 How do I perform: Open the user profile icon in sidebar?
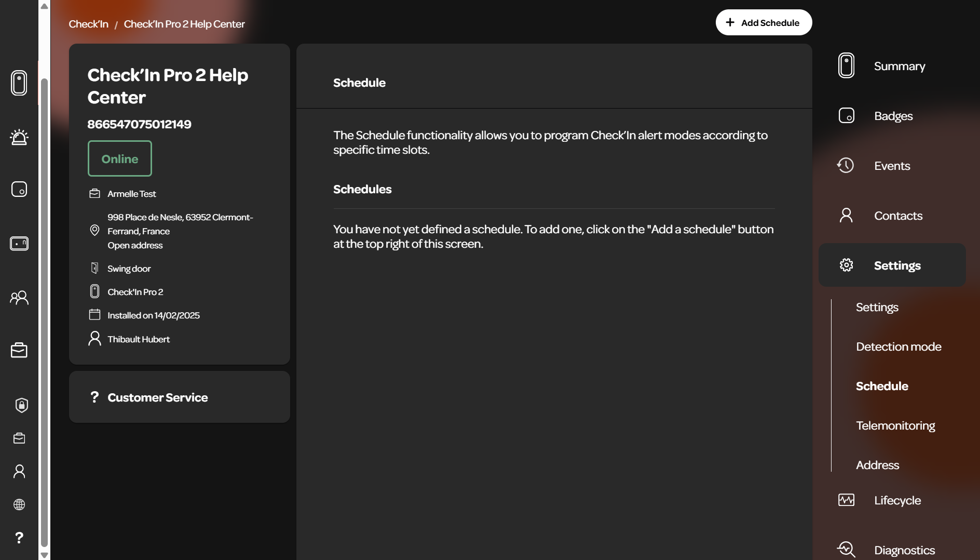[19, 471]
